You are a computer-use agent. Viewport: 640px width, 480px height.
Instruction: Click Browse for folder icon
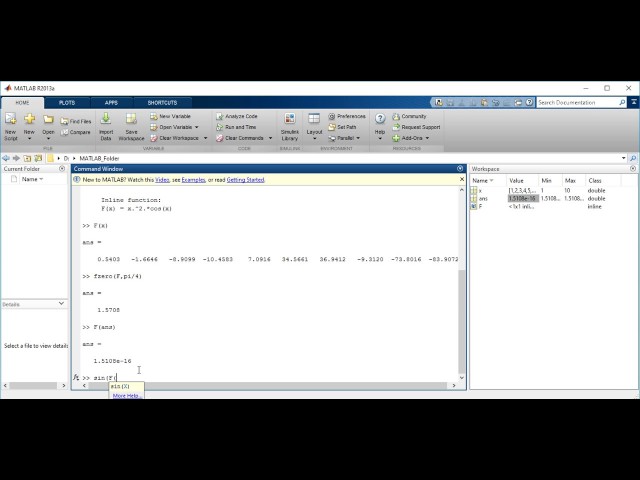38,158
